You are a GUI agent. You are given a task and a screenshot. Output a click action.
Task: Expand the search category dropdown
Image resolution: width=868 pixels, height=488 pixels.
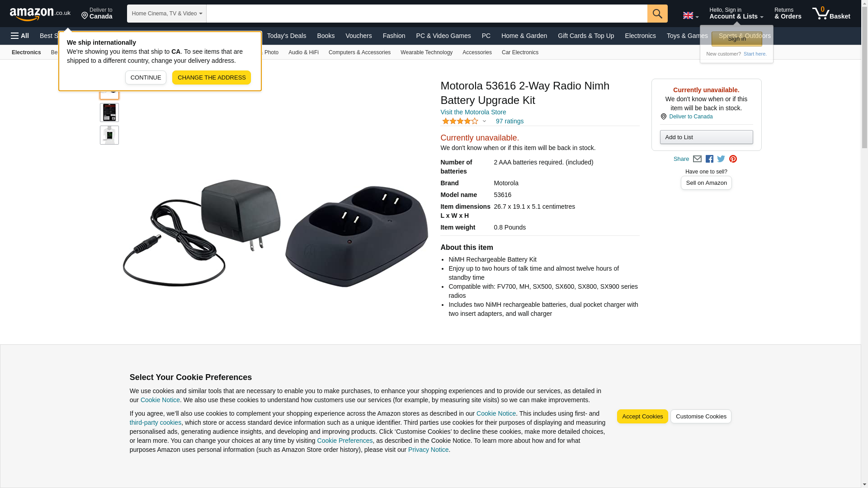tap(167, 14)
